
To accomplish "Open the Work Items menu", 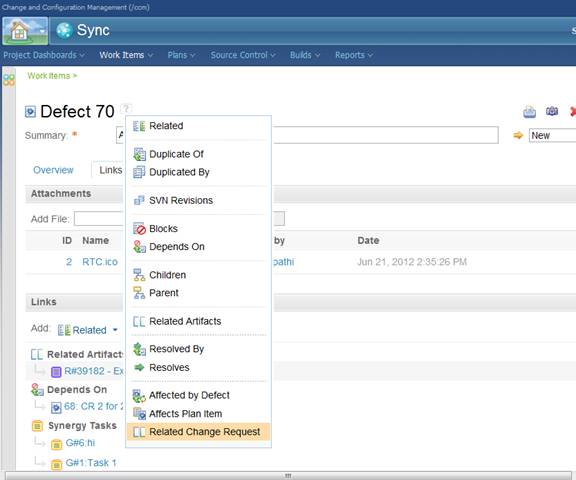I will pos(126,55).
